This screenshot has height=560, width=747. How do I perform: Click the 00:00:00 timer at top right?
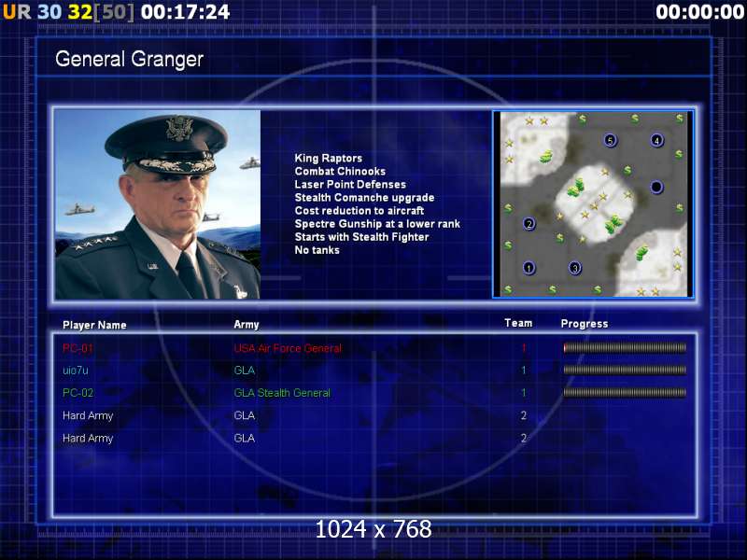(x=699, y=12)
